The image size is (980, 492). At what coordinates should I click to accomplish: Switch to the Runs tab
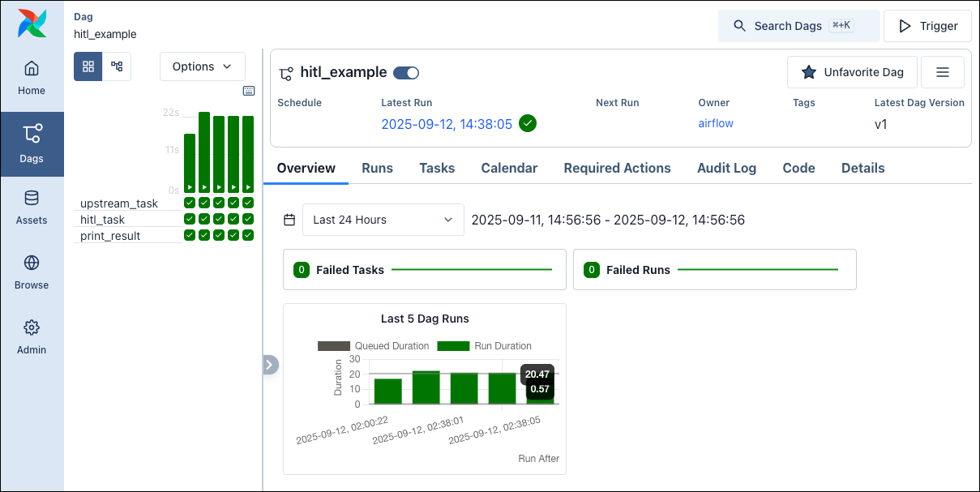pos(377,168)
